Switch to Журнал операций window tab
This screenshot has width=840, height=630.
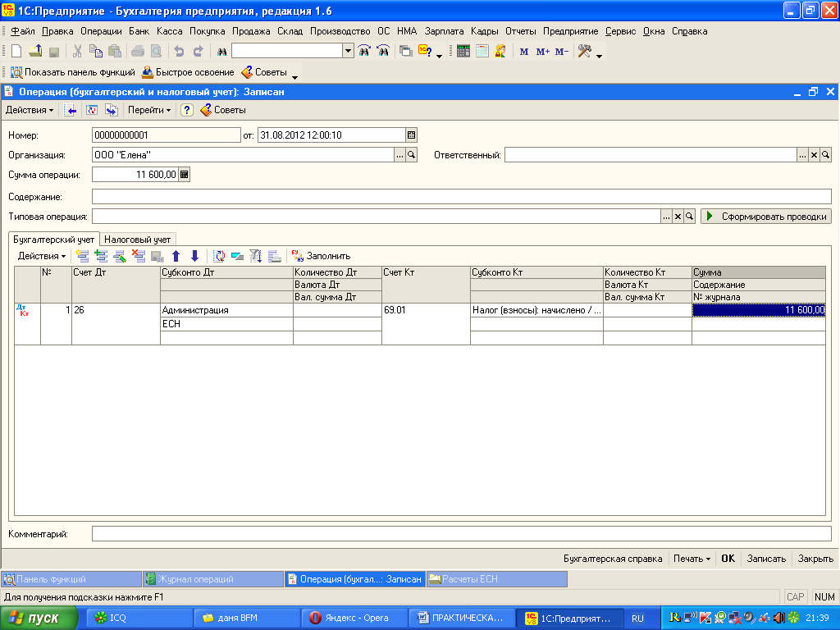pos(212,579)
